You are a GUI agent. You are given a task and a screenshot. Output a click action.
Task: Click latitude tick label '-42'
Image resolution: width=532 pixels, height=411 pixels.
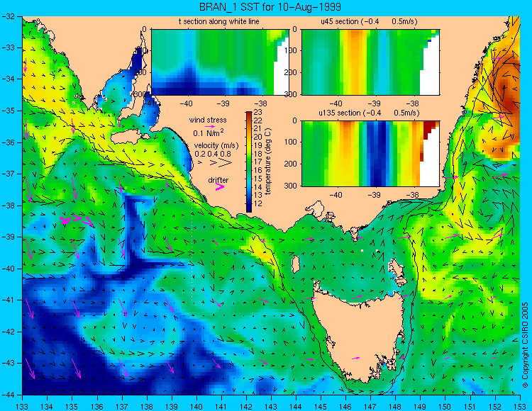[x=9, y=332]
